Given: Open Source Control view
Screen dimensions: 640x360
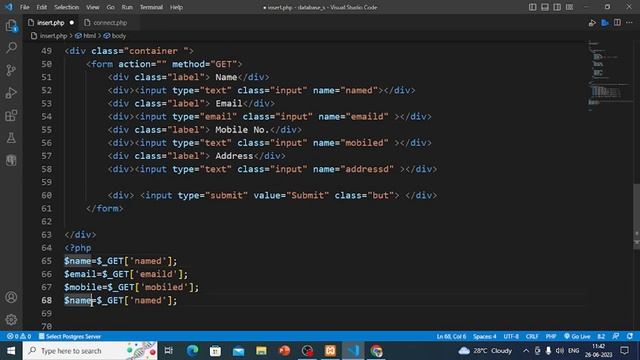Looking at the screenshot, I should point(11,70).
